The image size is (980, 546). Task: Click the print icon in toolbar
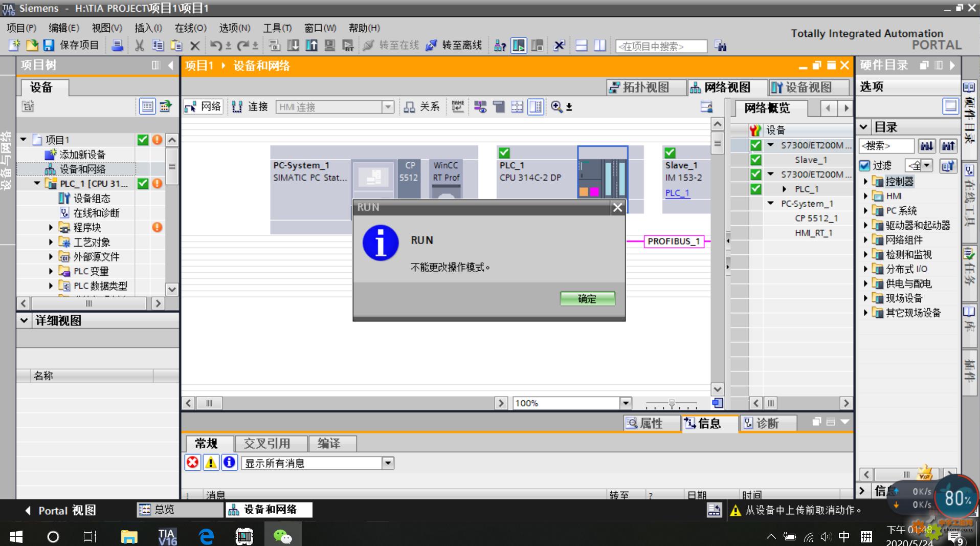[117, 46]
